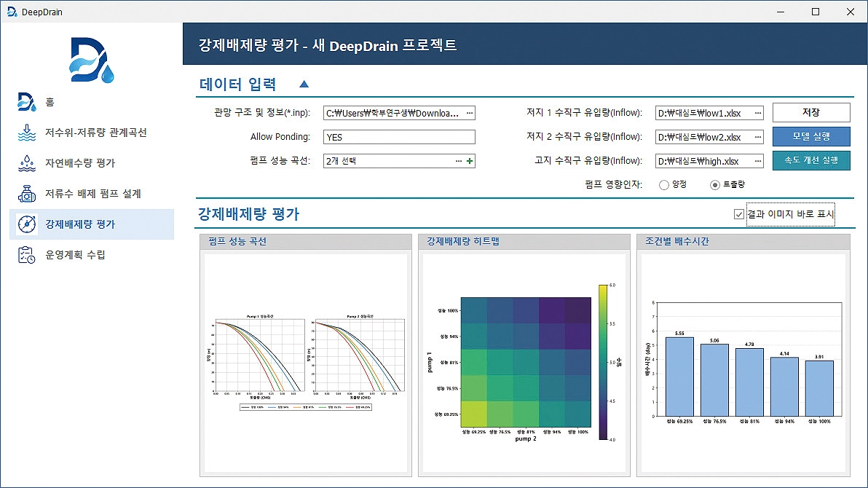Minimize the DeepDrain window
The width and height of the screenshot is (868, 488).
click(x=781, y=12)
